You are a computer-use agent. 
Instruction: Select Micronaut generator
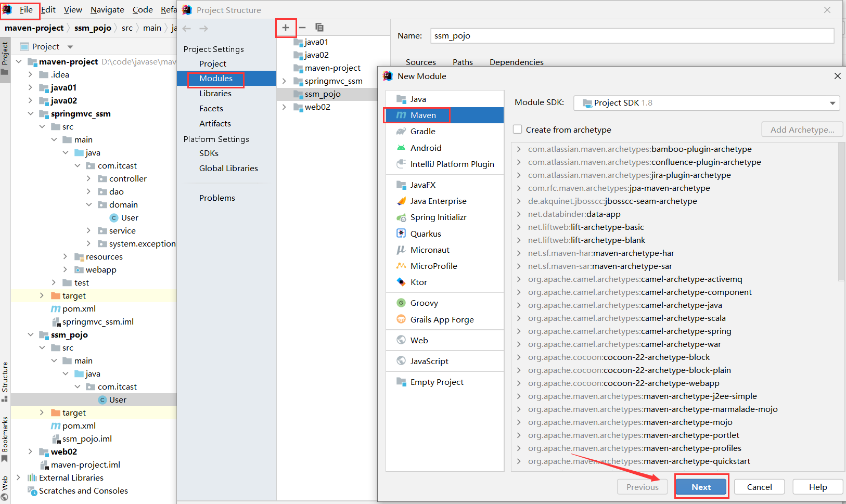(x=445, y=250)
